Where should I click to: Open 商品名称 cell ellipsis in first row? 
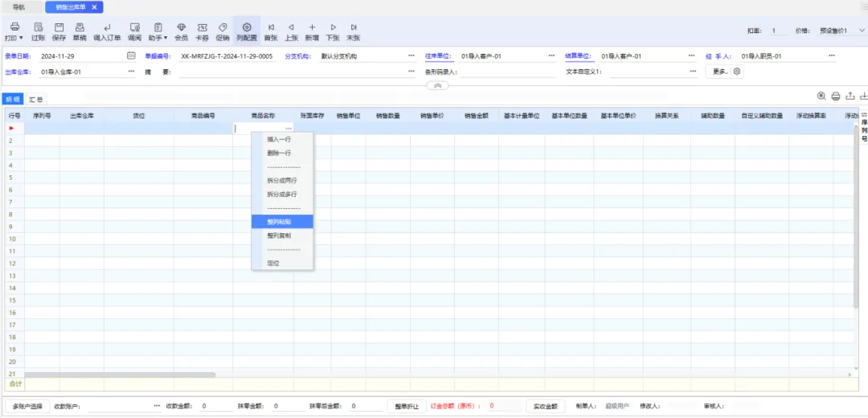tap(289, 129)
